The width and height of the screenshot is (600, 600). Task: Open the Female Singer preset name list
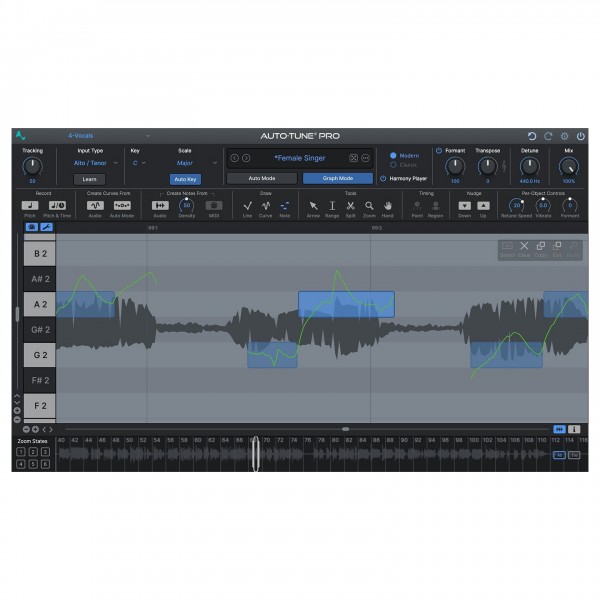pyautogui.click(x=300, y=158)
